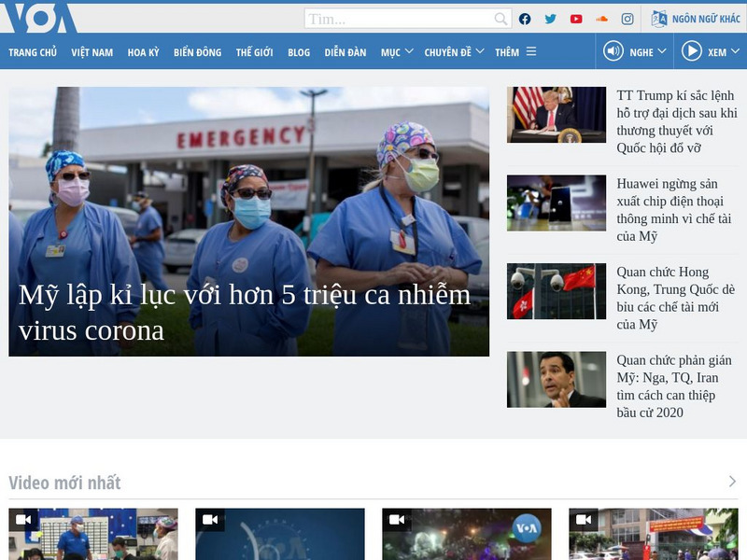This screenshot has width=747, height=560.
Task: Expand the CHUYÊN ĐỀ dropdown
Action: click(x=480, y=52)
